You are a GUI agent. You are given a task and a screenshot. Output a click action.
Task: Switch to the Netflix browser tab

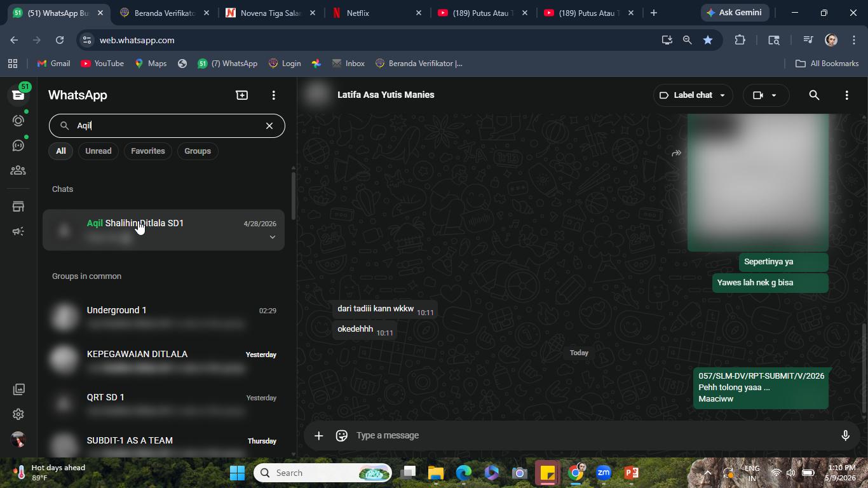coord(376,13)
